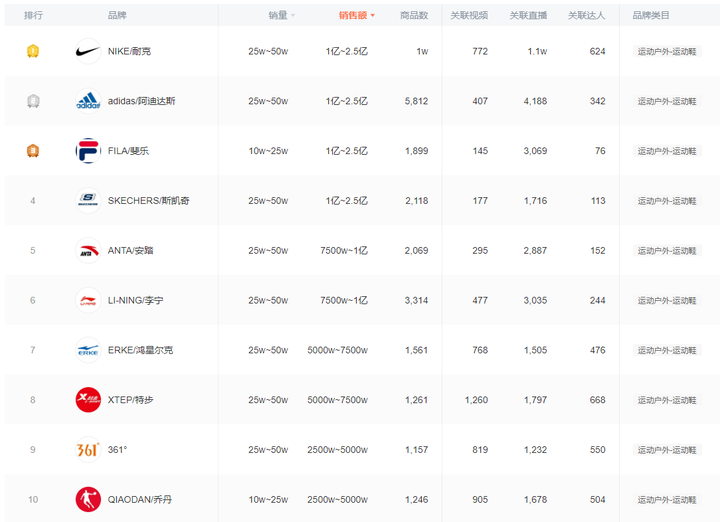The image size is (720, 522).
Task: Open ANTA/安踏 brand link
Action: click(130, 250)
